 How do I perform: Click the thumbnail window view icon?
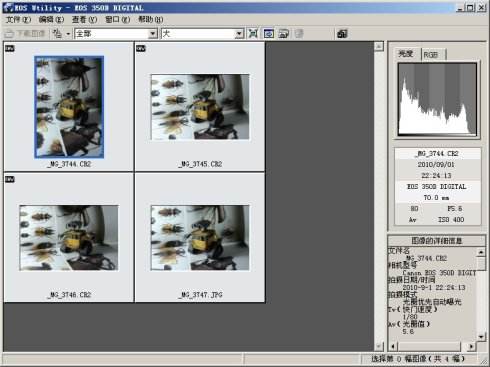(269, 33)
